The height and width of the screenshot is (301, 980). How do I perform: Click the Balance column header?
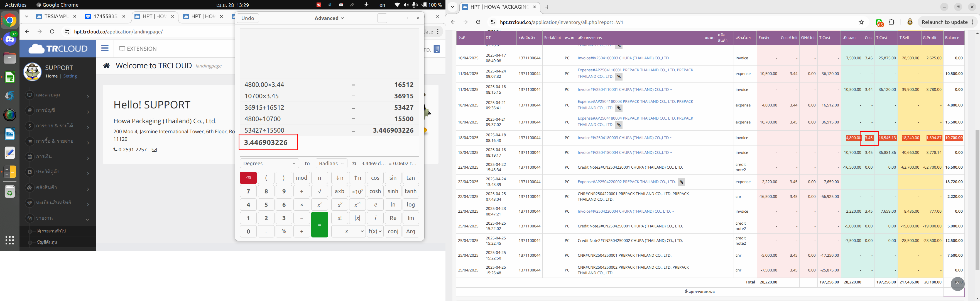pyautogui.click(x=954, y=38)
